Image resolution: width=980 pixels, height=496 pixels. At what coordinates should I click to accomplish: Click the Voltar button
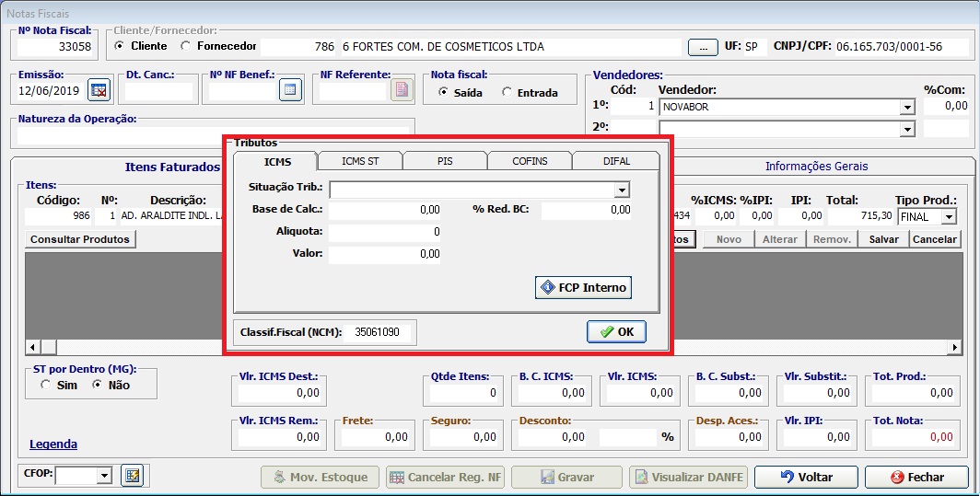pos(806,478)
